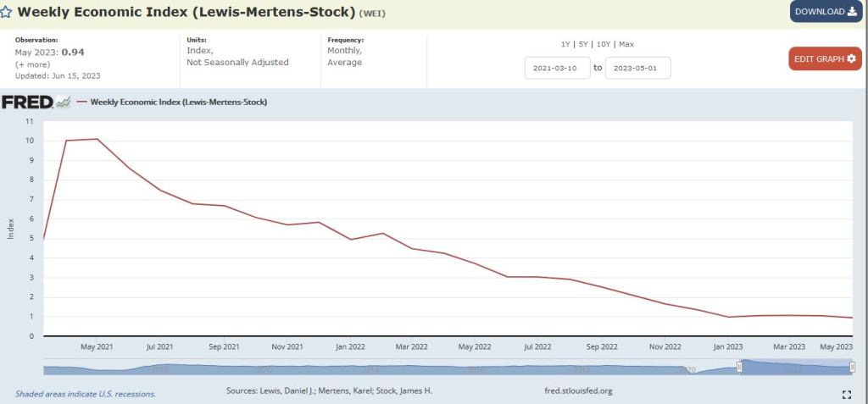Add series to favorites with star icon
This screenshot has width=868, height=404.
click(6, 13)
